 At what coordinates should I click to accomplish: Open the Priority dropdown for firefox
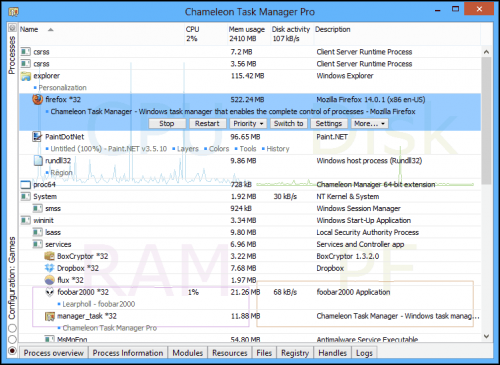point(248,124)
